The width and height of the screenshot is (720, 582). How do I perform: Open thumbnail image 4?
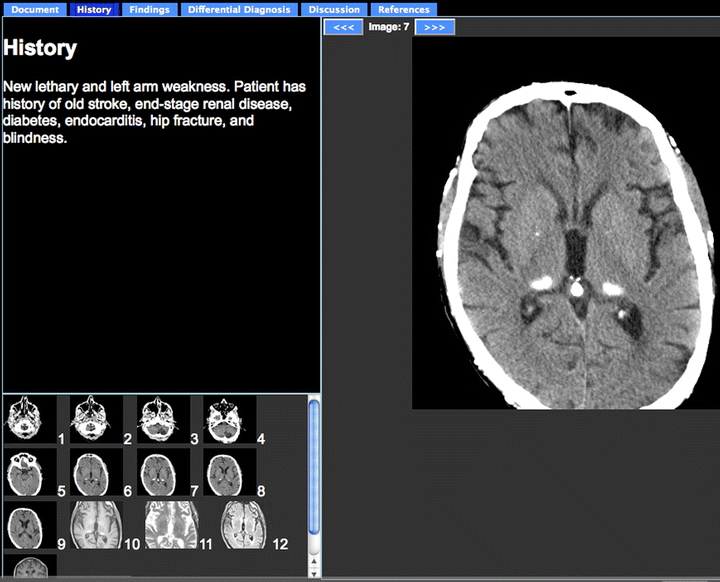click(228, 420)
